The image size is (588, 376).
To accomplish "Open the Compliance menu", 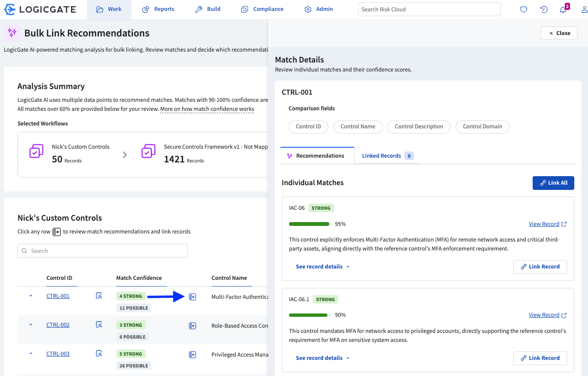I will tap(262, 9).
